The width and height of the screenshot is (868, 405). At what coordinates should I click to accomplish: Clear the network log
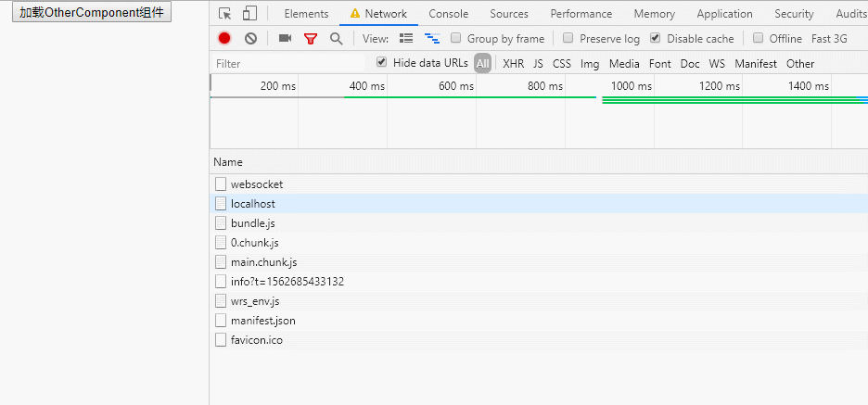click(250, 39)
